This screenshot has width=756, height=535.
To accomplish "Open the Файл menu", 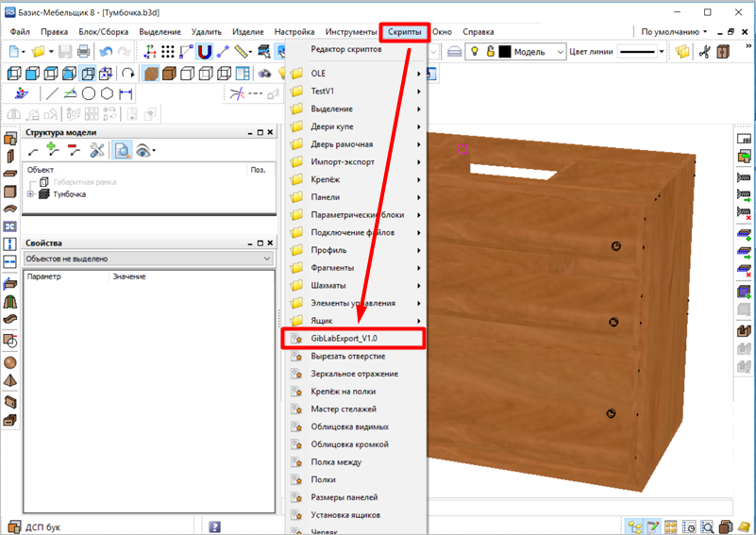I will pyautogui.click(x=20, y=32).
